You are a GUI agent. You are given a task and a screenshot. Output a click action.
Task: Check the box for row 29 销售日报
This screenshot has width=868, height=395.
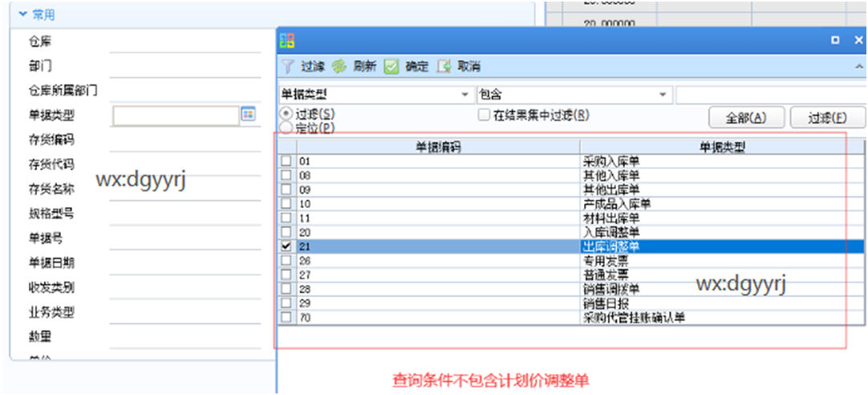coord(286,303)
